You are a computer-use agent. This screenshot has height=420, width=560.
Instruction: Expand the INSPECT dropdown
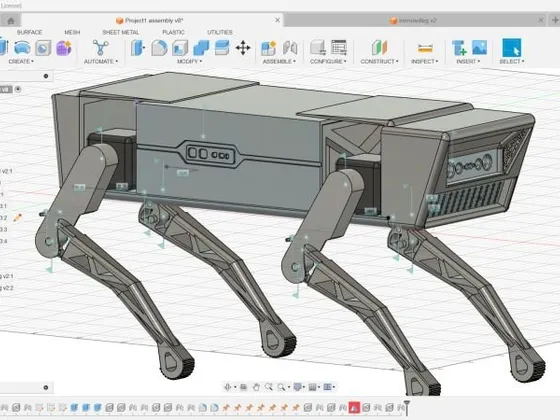[x=425, y=61]
